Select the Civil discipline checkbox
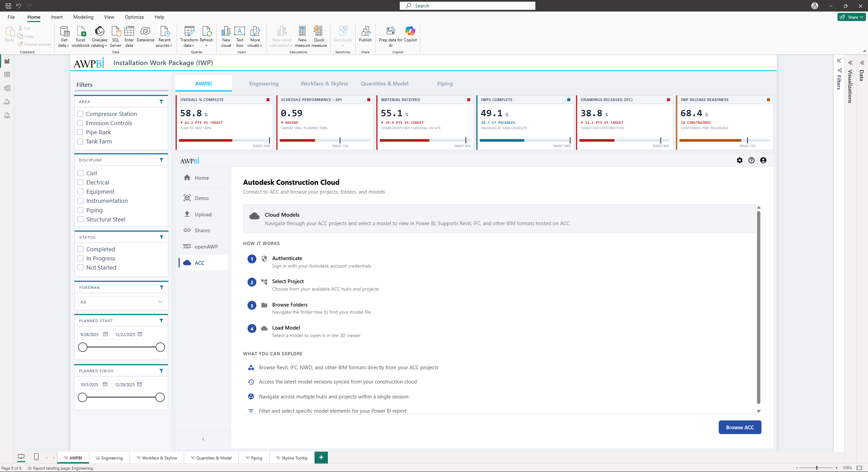The width and height of the screenshot is (868, 472). (81, 173)
